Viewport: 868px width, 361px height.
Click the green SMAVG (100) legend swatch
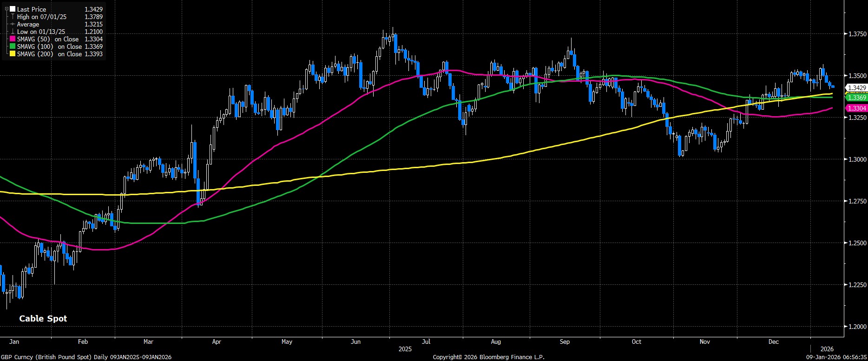13,47
